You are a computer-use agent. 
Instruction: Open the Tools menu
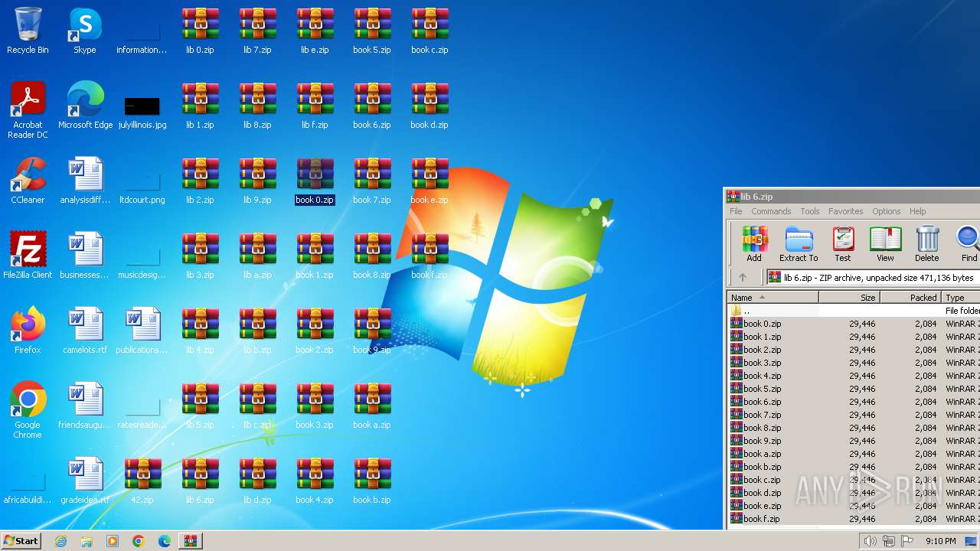pyautogui.click(x=809, y=211)
